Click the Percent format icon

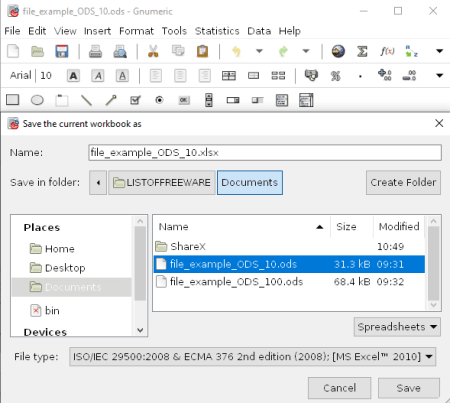pyautogui.click(x=336, y=76)
